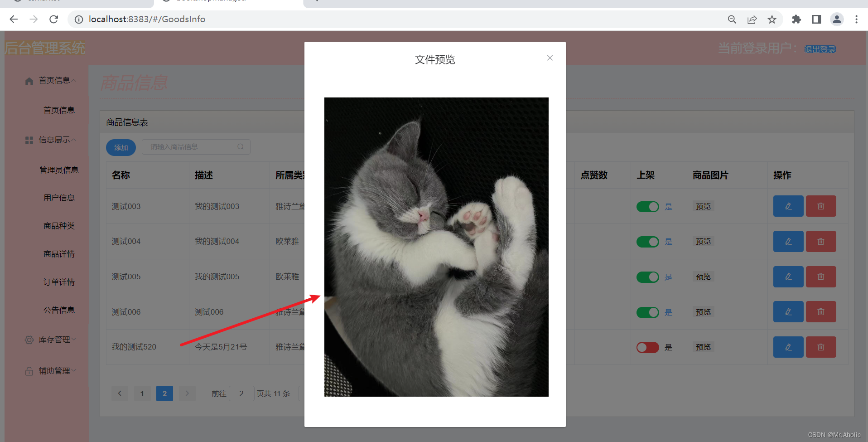
Task: Click edit pencil icon on 测试003 row
Action: point(788,206)
